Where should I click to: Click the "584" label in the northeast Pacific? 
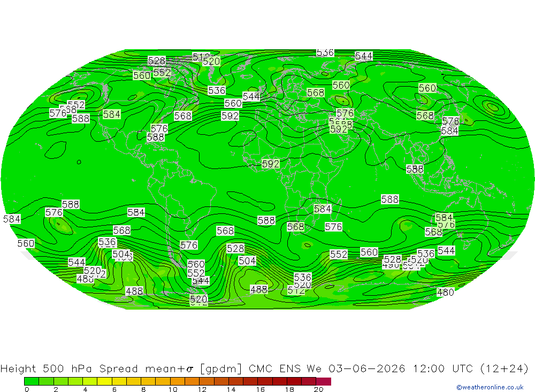click(x=112, y=114)
